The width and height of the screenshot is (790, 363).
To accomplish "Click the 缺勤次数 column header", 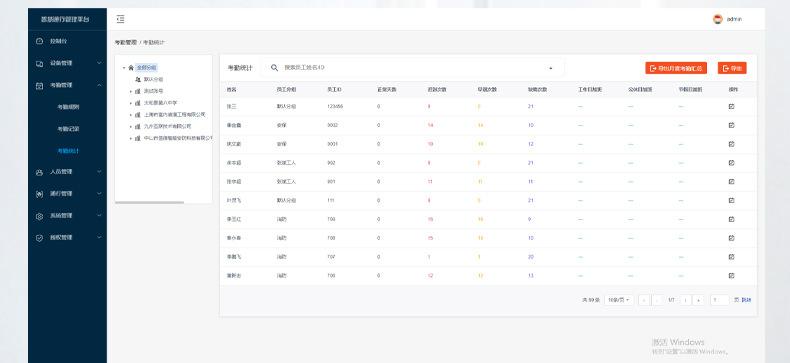I will [538, 89].
